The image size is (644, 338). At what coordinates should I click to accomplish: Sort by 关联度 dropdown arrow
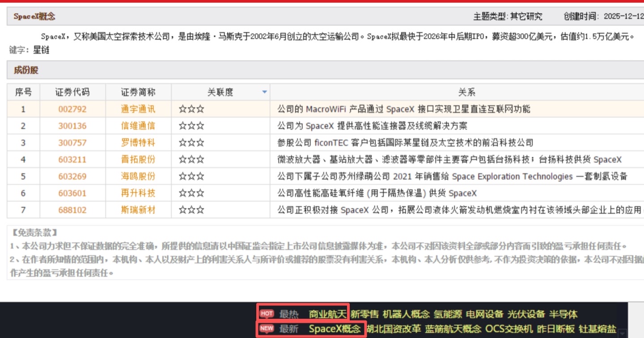(264, 93)
